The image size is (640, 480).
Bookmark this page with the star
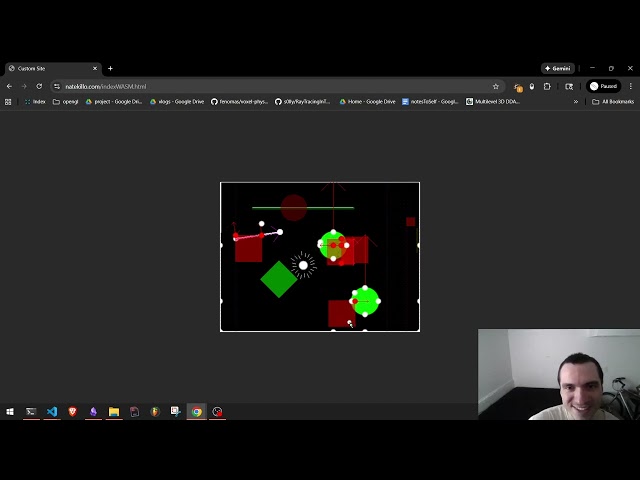496,86
